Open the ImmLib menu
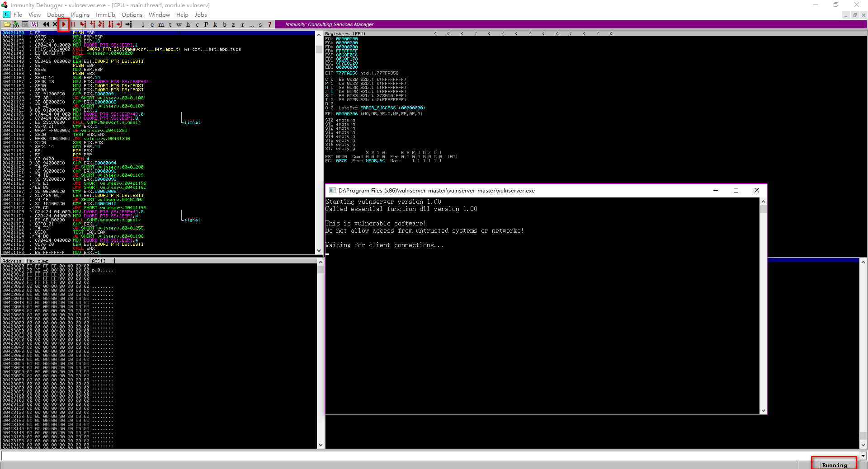 105,15
